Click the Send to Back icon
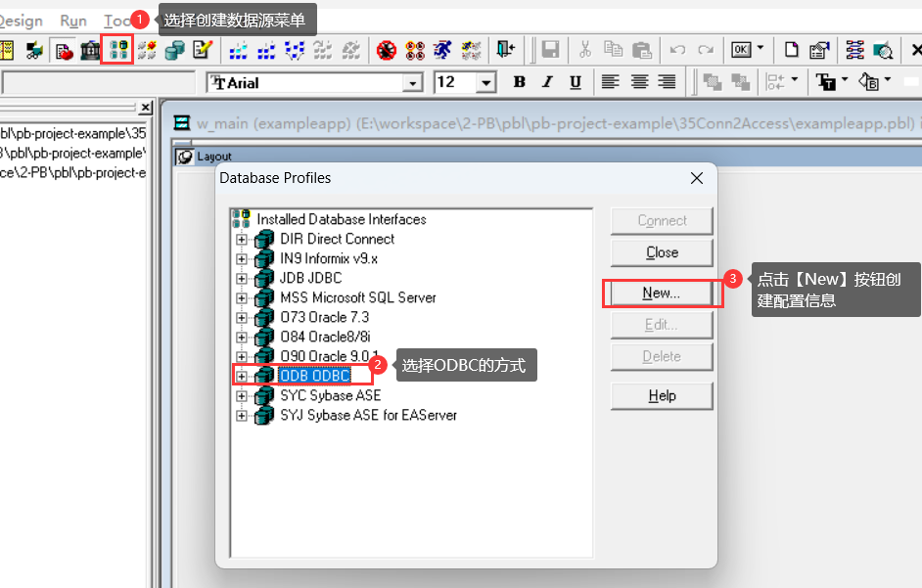The height and width of the screenshot is (588, 922). tap(740, 82)
